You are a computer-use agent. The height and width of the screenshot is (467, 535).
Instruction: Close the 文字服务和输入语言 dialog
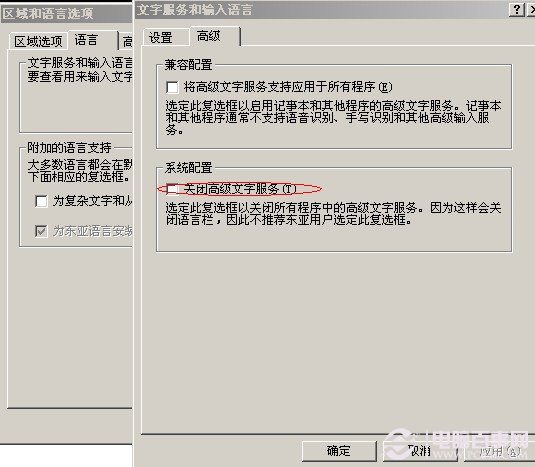point(532,10)
